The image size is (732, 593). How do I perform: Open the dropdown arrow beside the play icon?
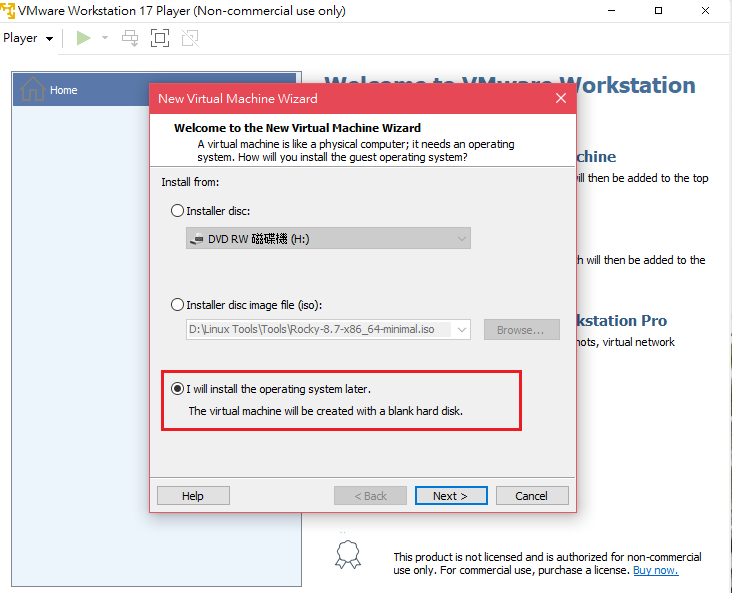(x=105, y=38)
